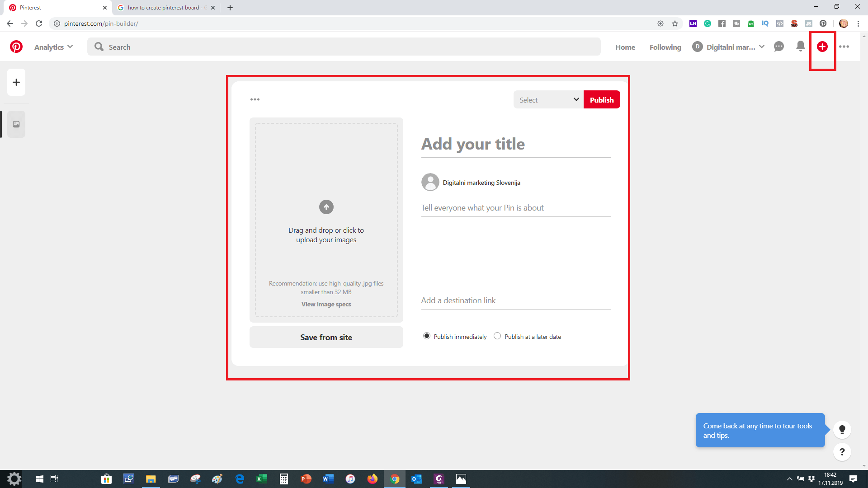Open the Following feed
The image size is (868, 488).
(665, 47)
